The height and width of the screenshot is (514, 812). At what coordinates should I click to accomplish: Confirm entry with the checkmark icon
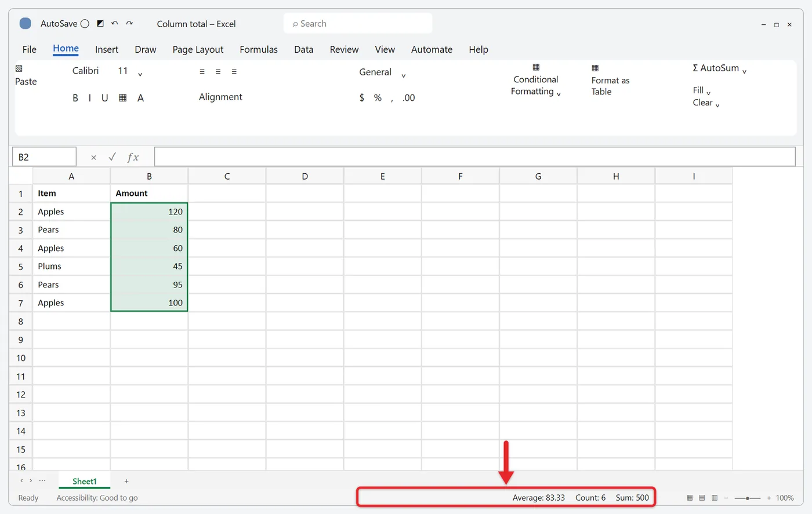(112, 157)
